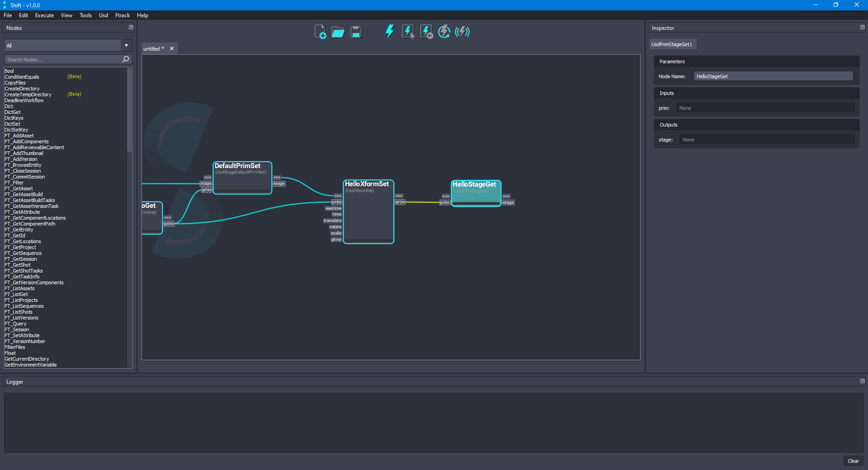
Task: Pop out the Nodes panel
Action: (131, 27)
